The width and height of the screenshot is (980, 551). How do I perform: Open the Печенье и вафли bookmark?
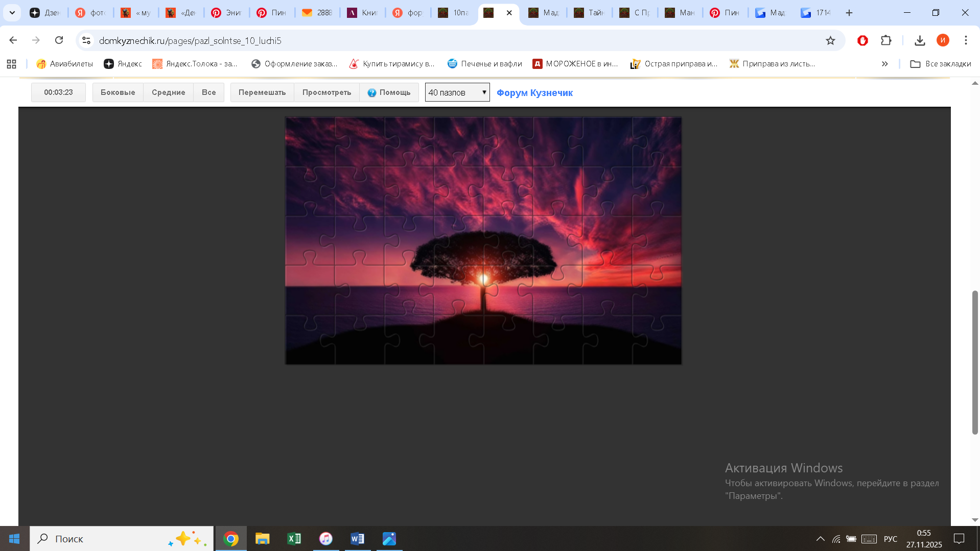tap(484, 64)
